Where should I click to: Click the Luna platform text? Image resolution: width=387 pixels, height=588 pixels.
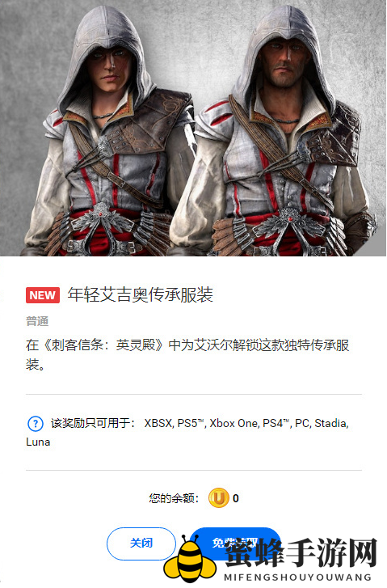[38, 442]
